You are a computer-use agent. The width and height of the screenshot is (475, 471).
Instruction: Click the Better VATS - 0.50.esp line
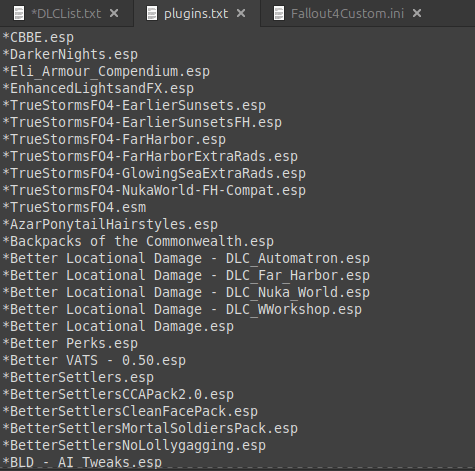(94, 360)
